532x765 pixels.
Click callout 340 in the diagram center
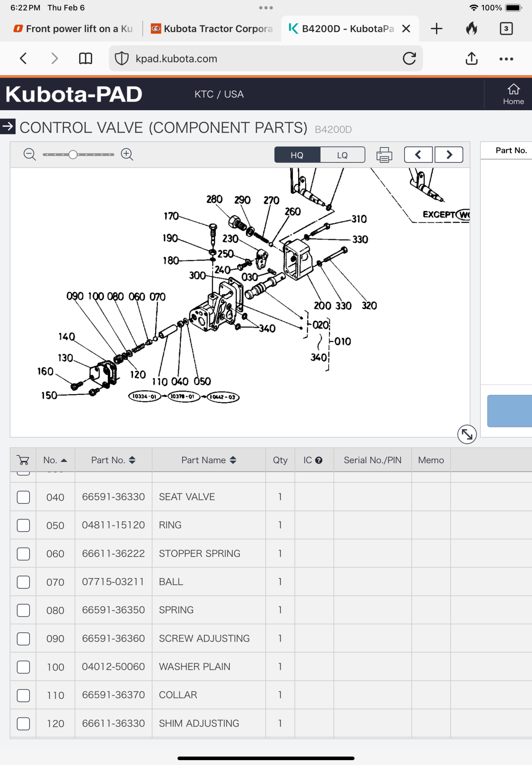pyautogui.click(x=267, y=328)
